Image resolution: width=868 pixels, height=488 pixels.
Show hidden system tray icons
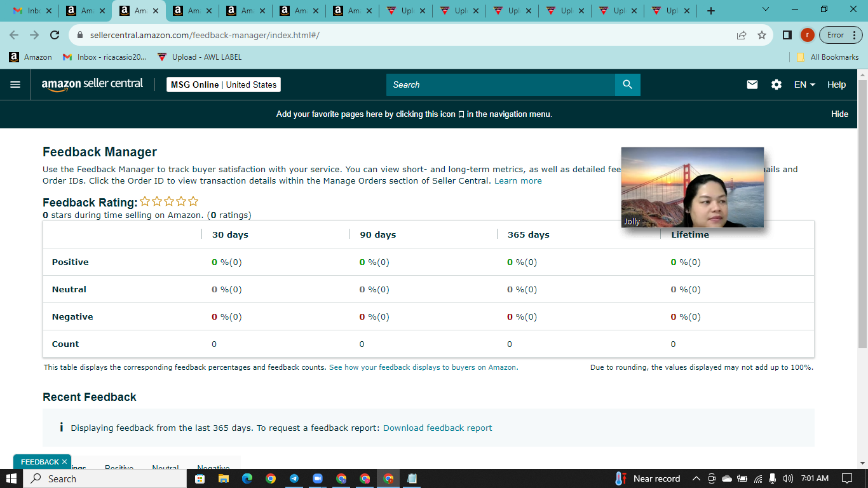(696, 478)
